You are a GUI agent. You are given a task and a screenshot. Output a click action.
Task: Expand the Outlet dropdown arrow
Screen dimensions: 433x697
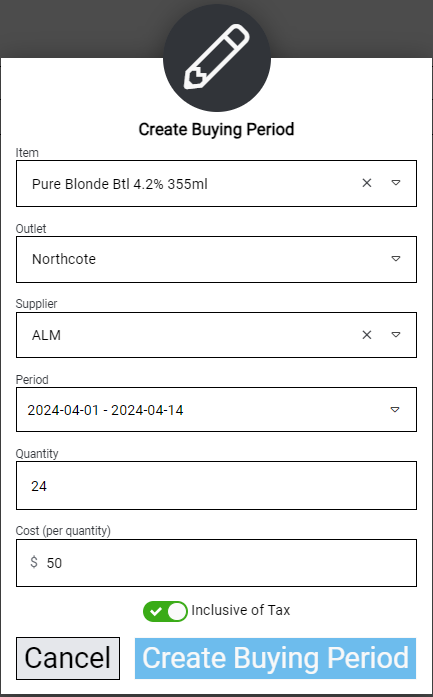(396, 259)
